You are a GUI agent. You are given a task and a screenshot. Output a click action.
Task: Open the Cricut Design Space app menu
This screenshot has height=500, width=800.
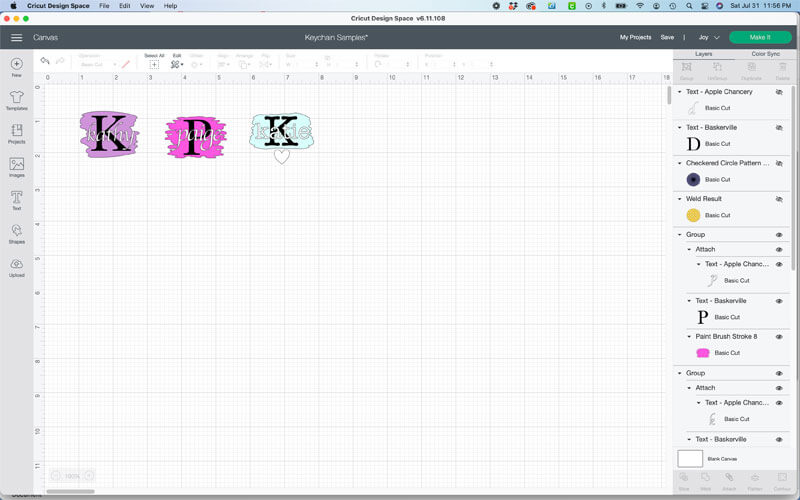tap(58, 6)
